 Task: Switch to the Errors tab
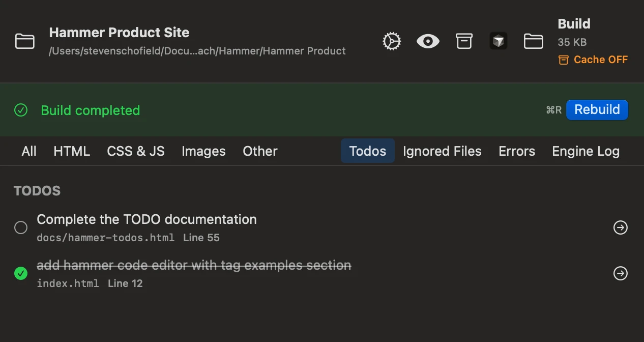pos(516,151)
